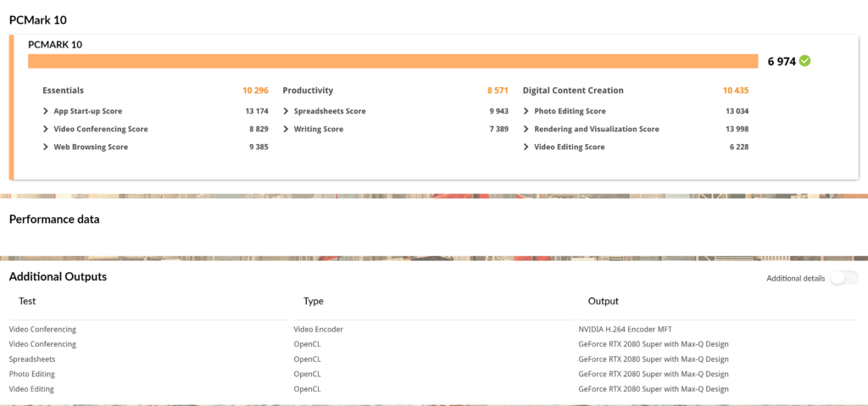Screen dimensions: 868x406
Task: Click the Type column header
Action: (x=314, y=301)
